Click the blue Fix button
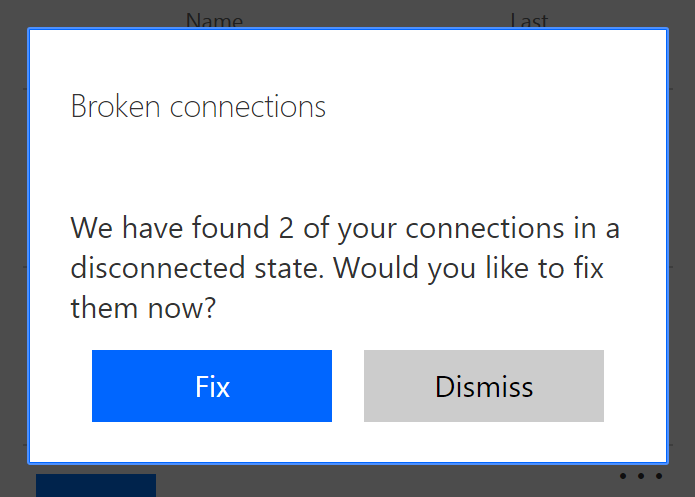The width and height of the screenshot is (695, 497). pos(212,386)
